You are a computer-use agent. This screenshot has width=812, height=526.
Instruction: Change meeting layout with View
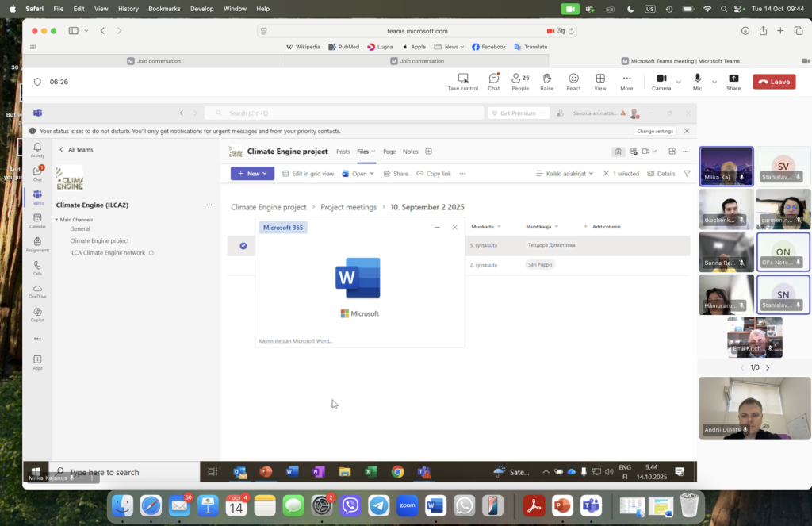pyautogui.click(x=600, y=81)
